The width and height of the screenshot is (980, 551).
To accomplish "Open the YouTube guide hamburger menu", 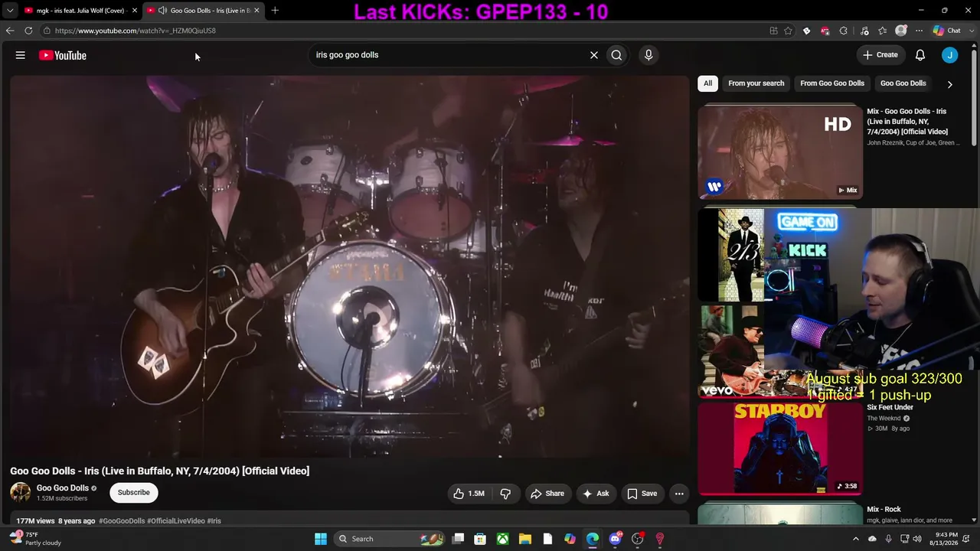I will click(21, 55).
